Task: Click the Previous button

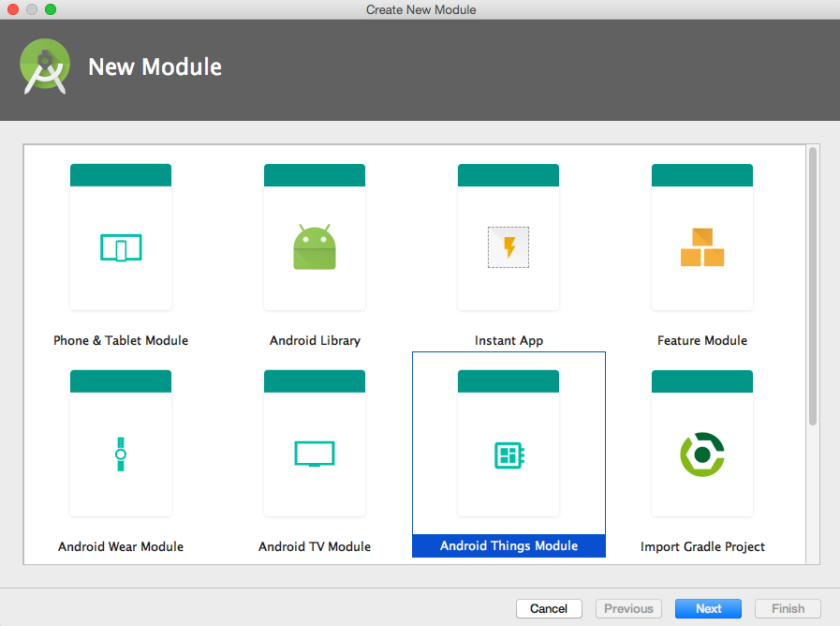Action: pos(629,609)
